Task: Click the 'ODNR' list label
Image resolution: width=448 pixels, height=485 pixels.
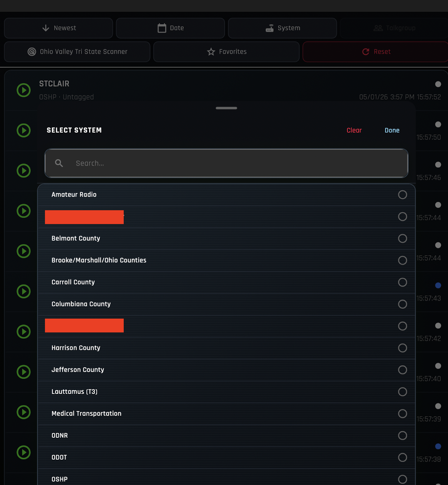Action: 60,435
